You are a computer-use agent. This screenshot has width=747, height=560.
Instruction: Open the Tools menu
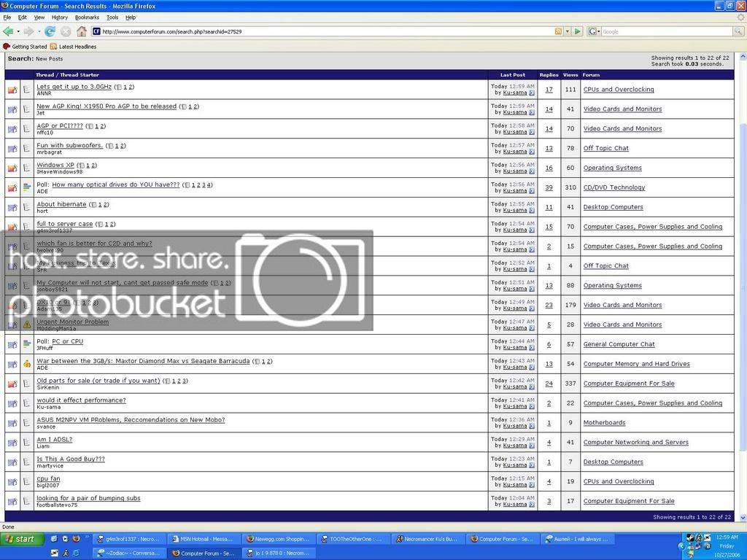click(112, 17)
